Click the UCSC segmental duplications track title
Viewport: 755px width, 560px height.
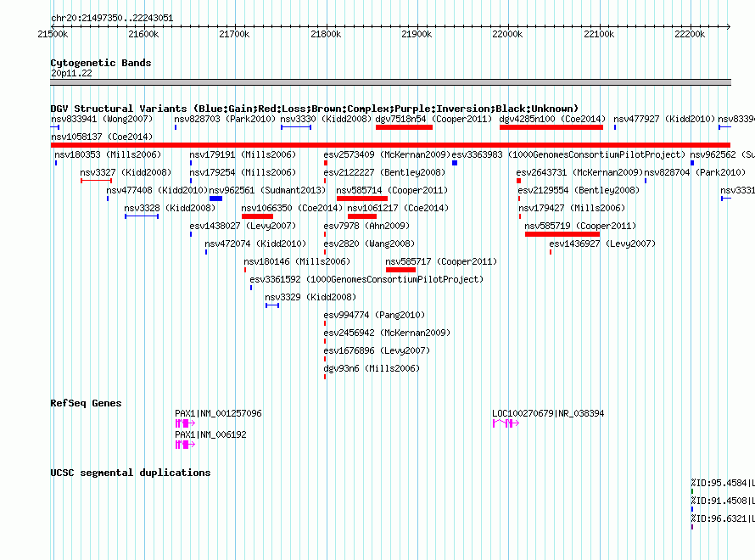tap(130, 473)
